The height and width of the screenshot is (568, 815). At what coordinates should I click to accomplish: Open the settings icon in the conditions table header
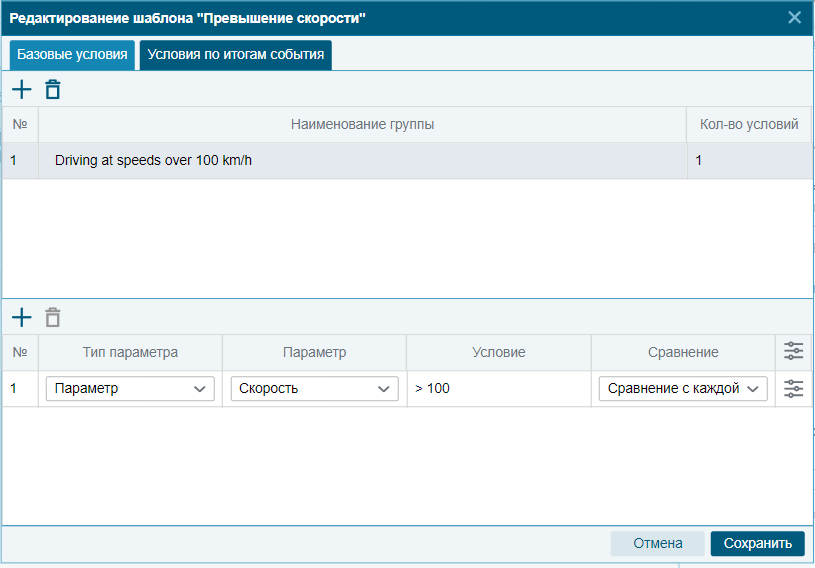(x=793, y=352)
